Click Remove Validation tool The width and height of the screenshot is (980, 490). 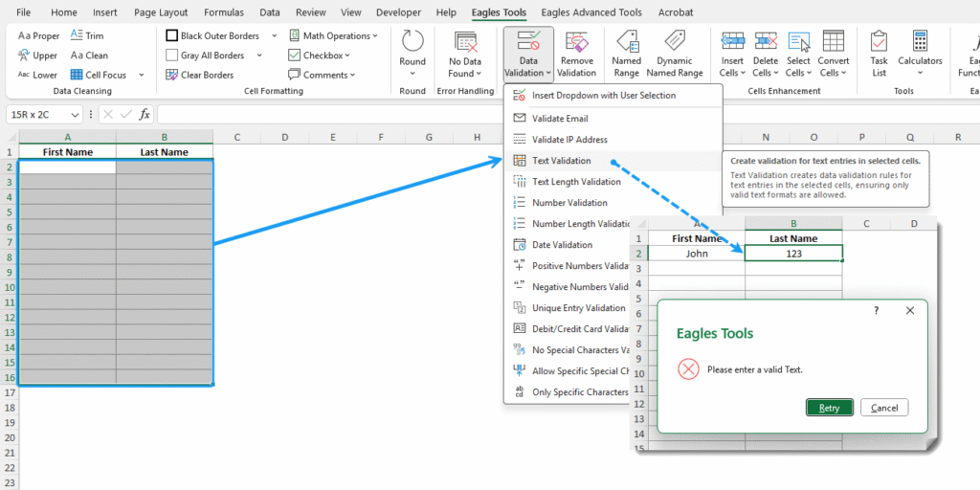pyautogui.click(x=576, y=55)
